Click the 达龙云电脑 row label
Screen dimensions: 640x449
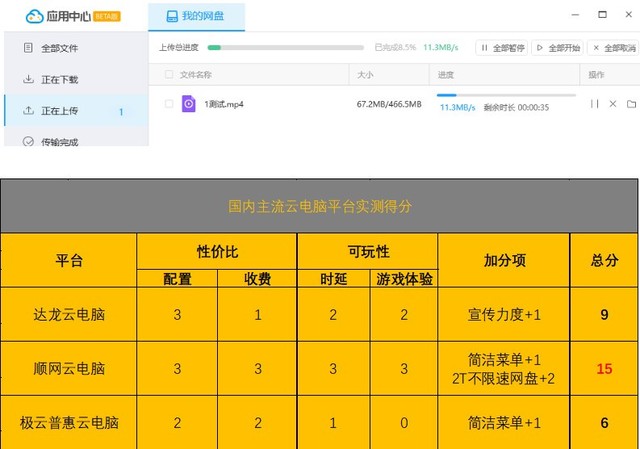coord(69,315)
